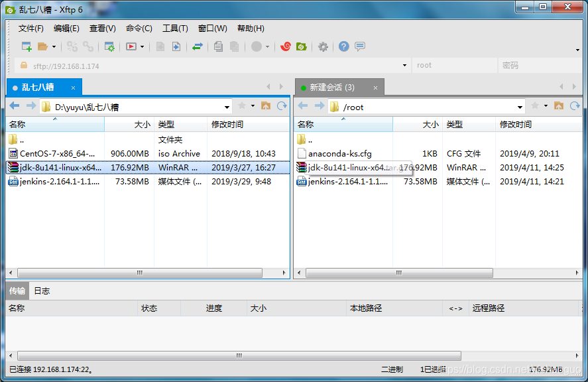Click the disconnect link toolbar icon
The width and height of the screenshot is (588, 382).
point(72,46)
